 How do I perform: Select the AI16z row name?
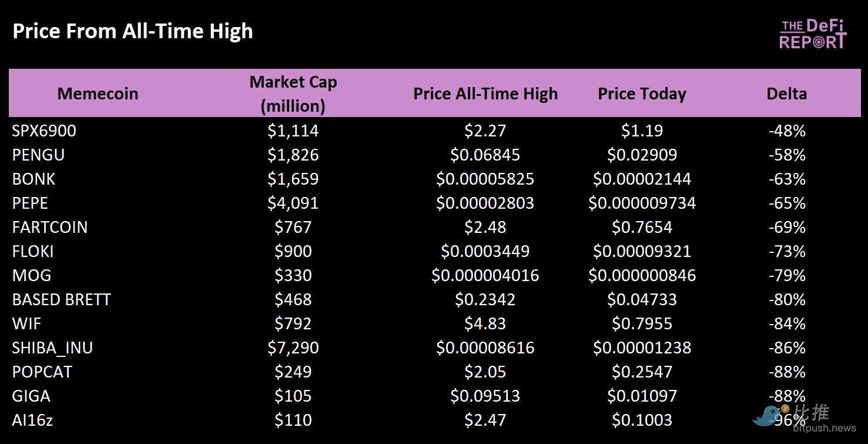click(32, 420)
